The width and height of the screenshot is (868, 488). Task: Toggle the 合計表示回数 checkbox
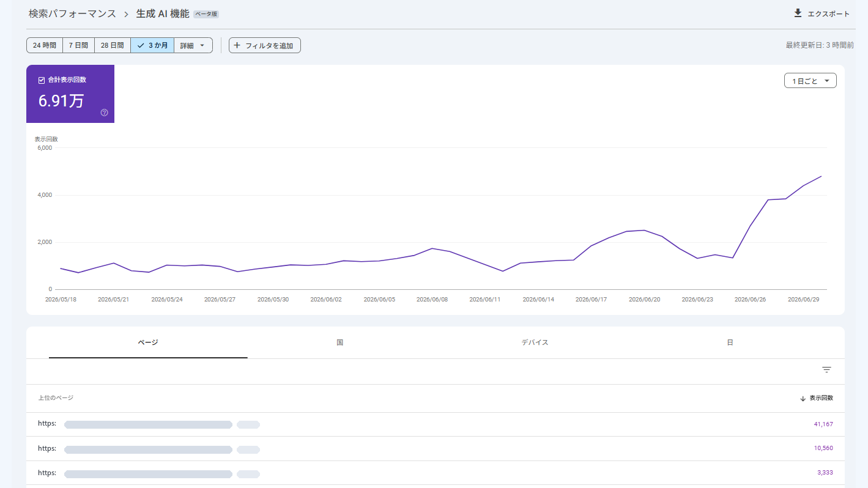point(42,80)
